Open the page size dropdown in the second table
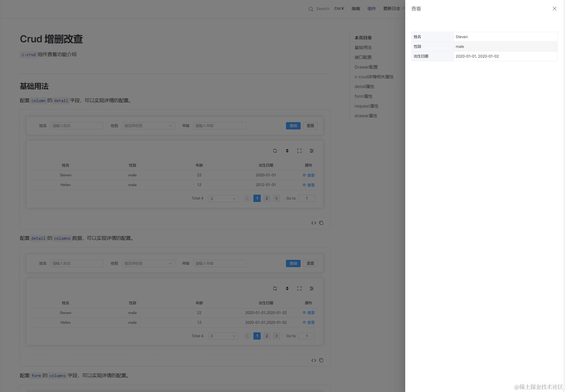565x392 pixels. [x=223, y=336]
